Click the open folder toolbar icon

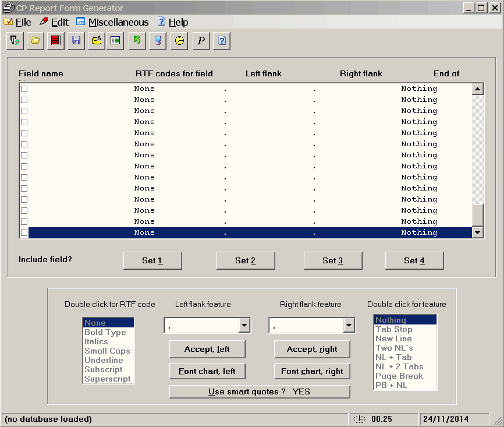point(36,41)
